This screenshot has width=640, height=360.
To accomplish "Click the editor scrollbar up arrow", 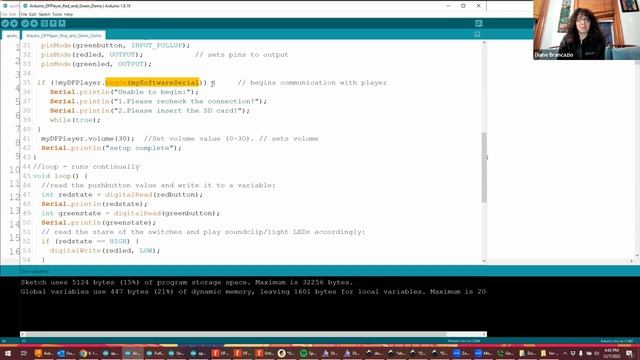I will click(484, 43).
